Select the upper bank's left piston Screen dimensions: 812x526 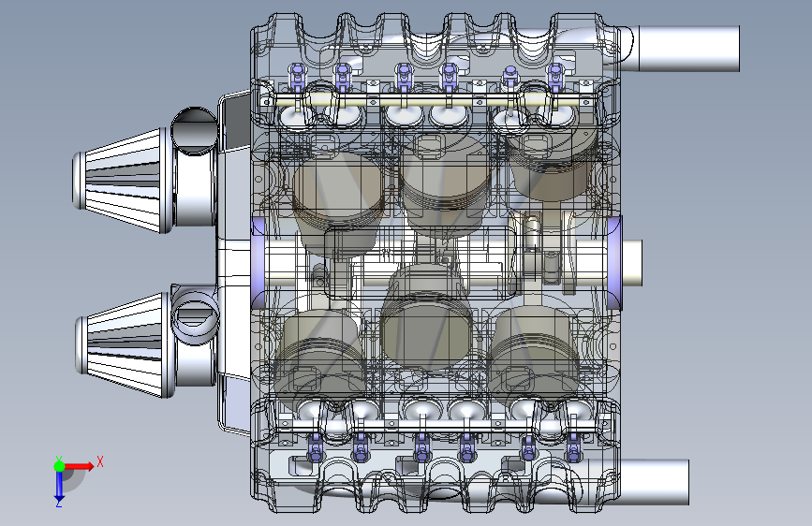click(339, 203)
